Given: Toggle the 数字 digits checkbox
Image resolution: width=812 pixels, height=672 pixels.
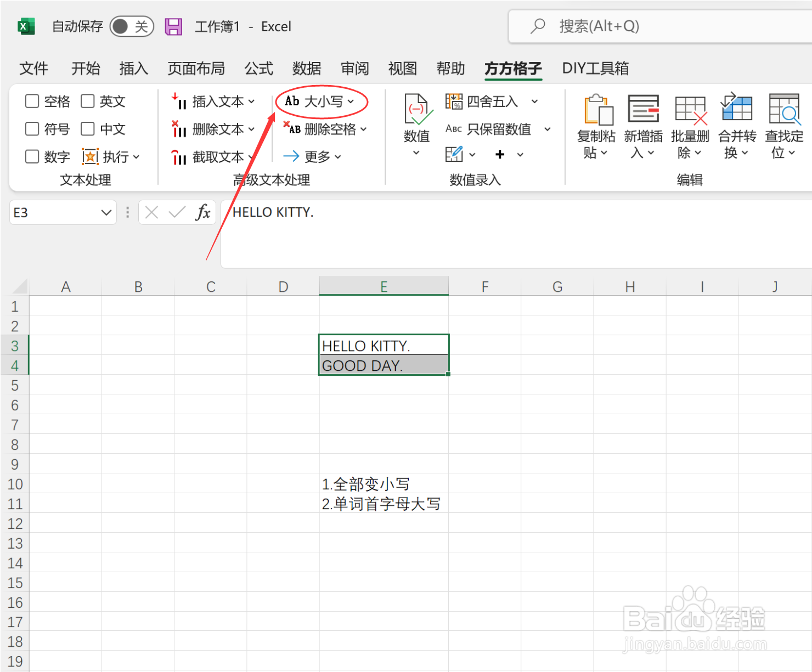Looking at the screenshot, I should pyautogui.click(x=32, y=157).
